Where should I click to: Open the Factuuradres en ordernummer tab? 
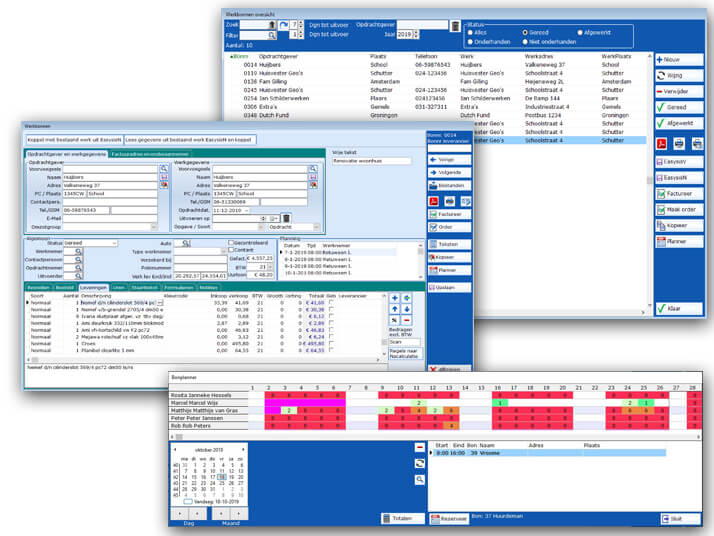(149, 154)
